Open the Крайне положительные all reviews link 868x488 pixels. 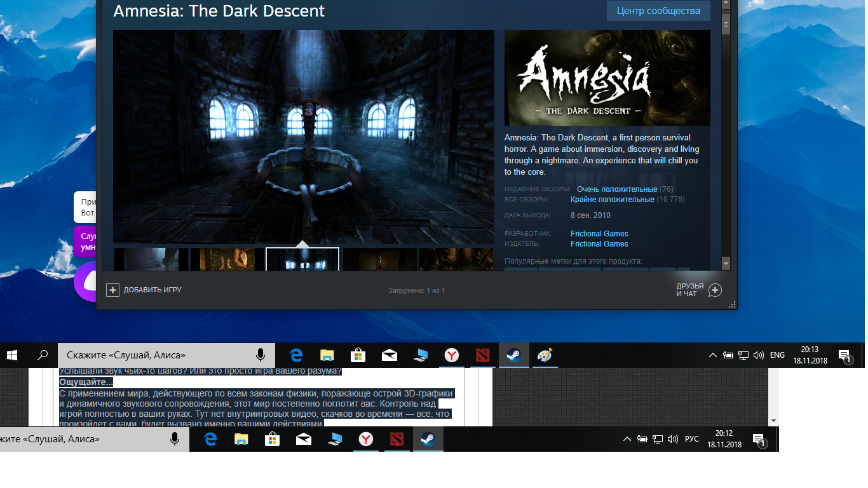point(612,200)
